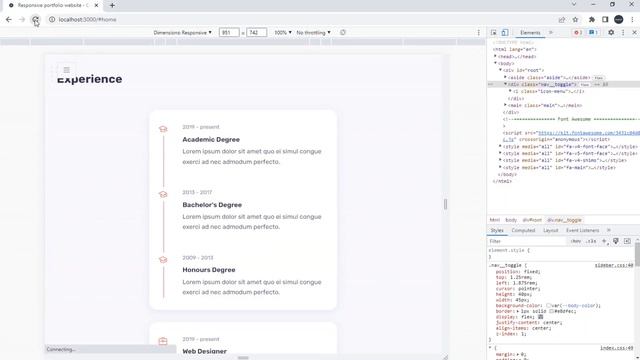Open the 100% zoom dropdown

click(282, 32)
